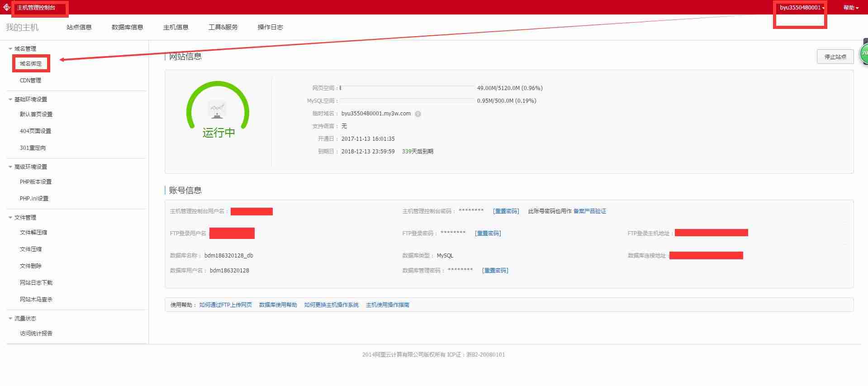The image size is (868, 386).
Task: Click the 49.00M/5120.0M usage value
Action: coord(510,88)
